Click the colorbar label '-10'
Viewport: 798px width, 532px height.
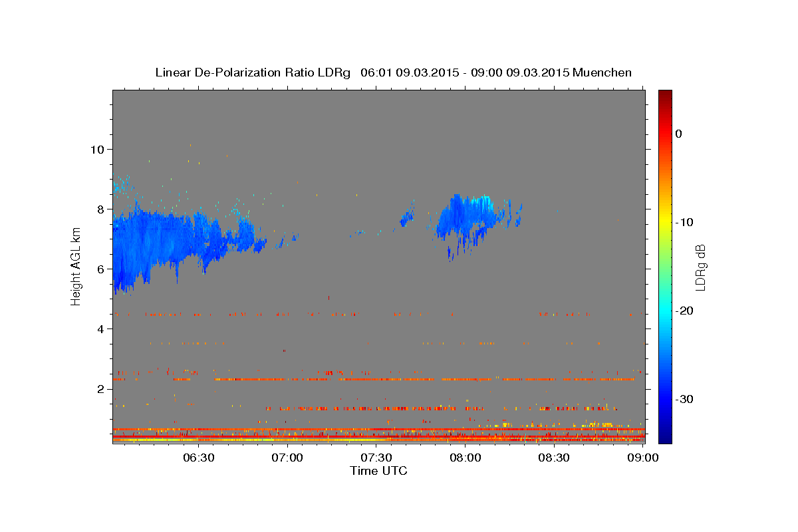point(684,222)
